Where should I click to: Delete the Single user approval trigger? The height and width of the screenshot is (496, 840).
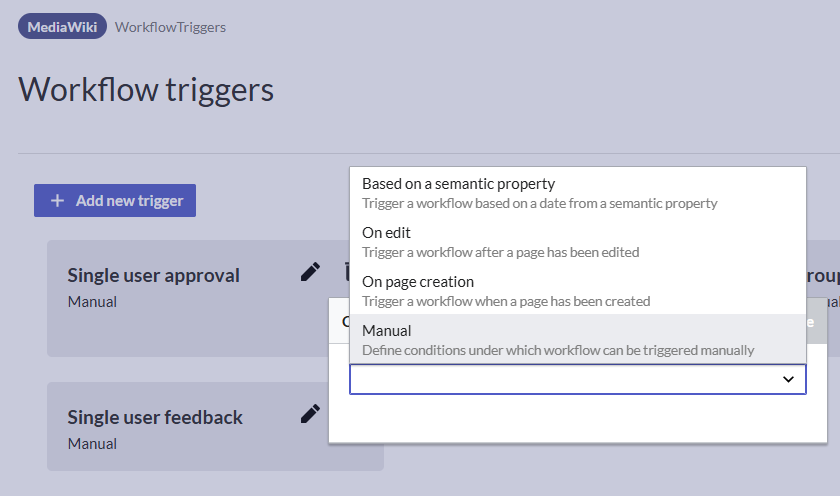point(341,272)
